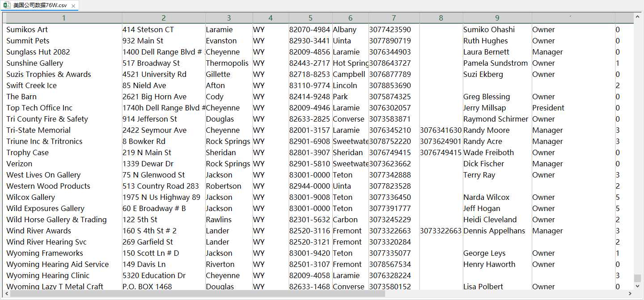644x300 pixels.
Task: Select column header 1
Action: coord(64,18)
